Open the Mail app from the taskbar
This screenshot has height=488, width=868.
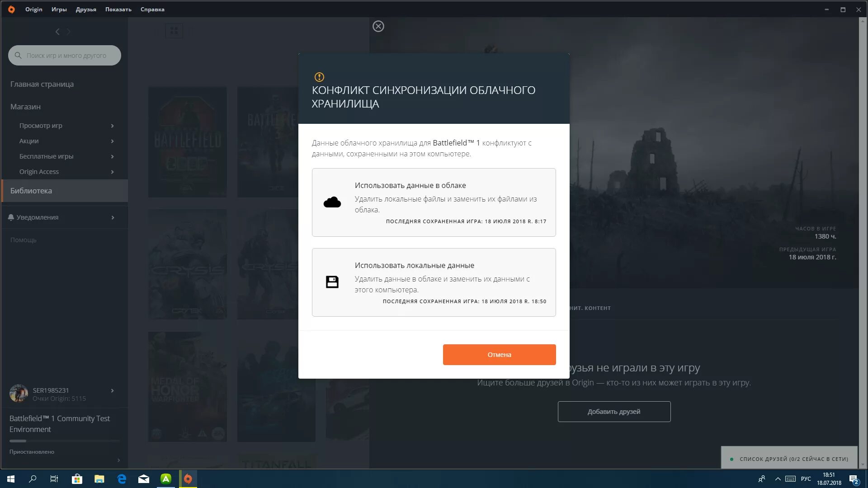click(144, 479)
